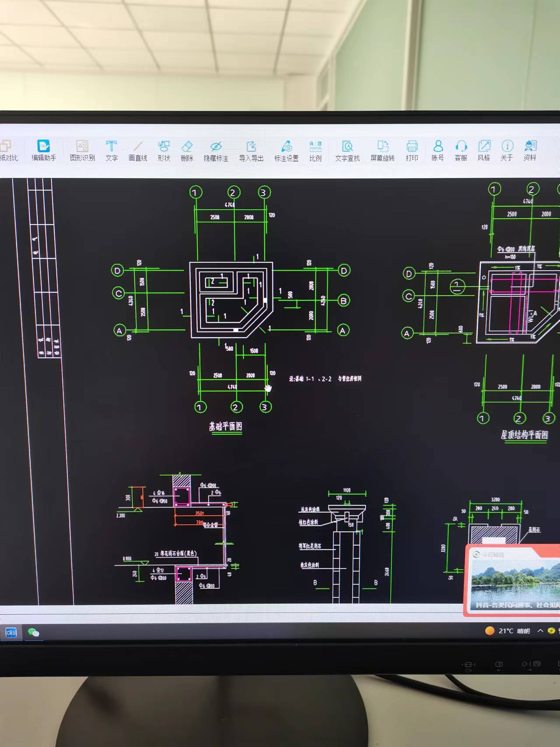Open the 风格 style settings
Screen dimensions: 560x747
click(x=484, y=150)
